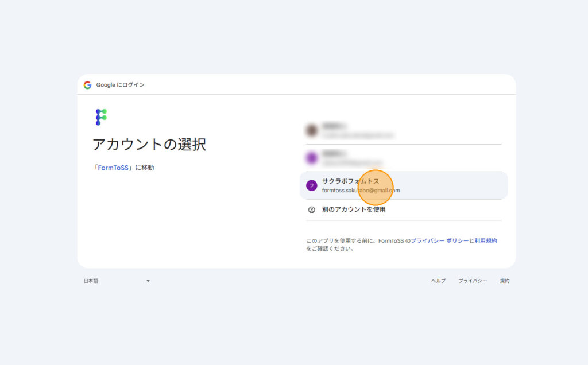
Task: Click the プライバシー footer link
Action: [x=473, y=281]
